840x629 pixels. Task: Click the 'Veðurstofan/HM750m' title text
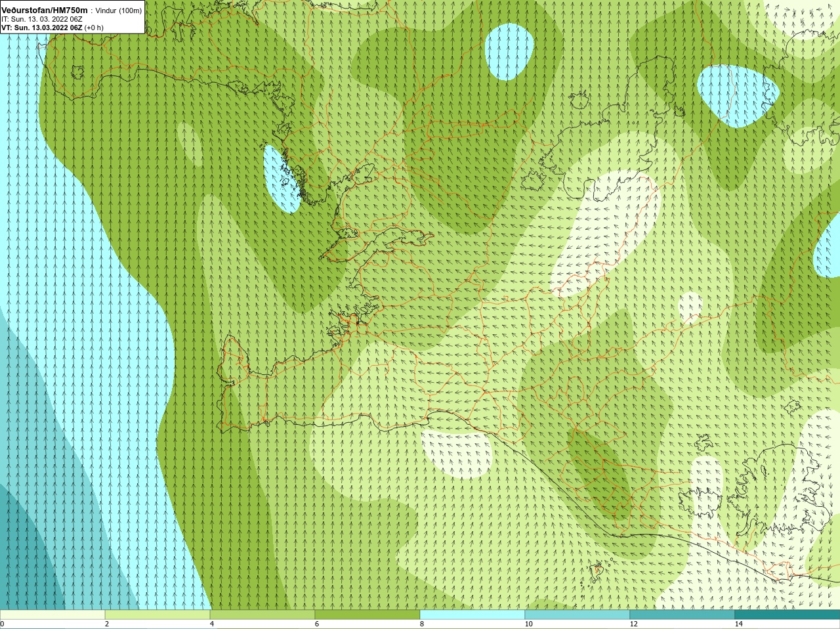tap(44, 11)
